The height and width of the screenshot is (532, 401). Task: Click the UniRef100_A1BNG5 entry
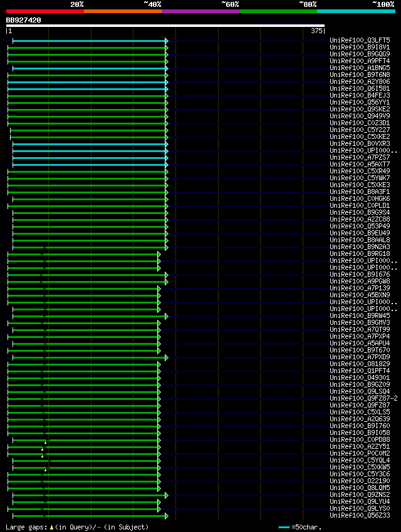click(x=360, y=68)
